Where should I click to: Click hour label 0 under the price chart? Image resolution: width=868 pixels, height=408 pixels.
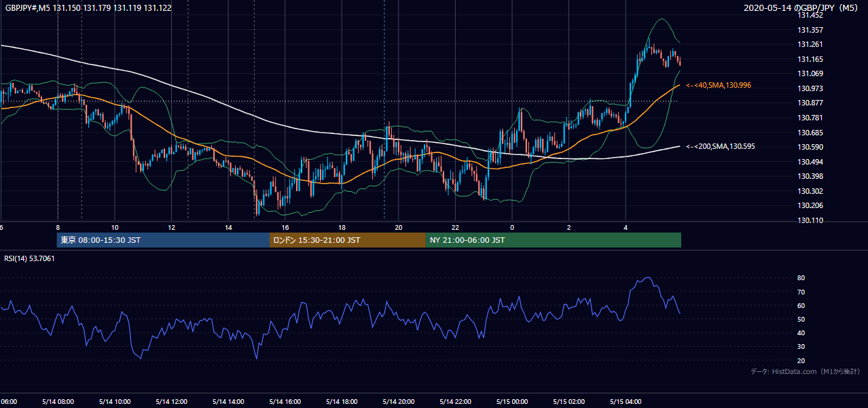(512, 227)
